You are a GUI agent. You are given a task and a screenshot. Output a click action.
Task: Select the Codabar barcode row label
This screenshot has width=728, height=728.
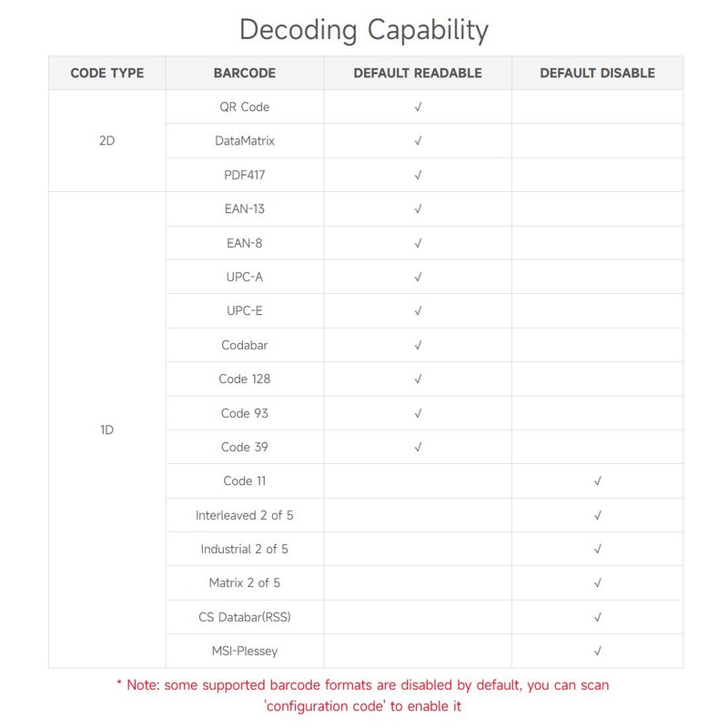pyautogui.click(x=244, y=345)
